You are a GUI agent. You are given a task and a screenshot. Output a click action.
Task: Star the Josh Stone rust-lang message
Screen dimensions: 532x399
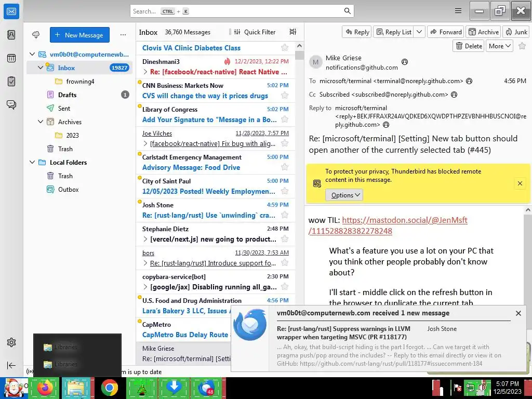pos(285,215)
